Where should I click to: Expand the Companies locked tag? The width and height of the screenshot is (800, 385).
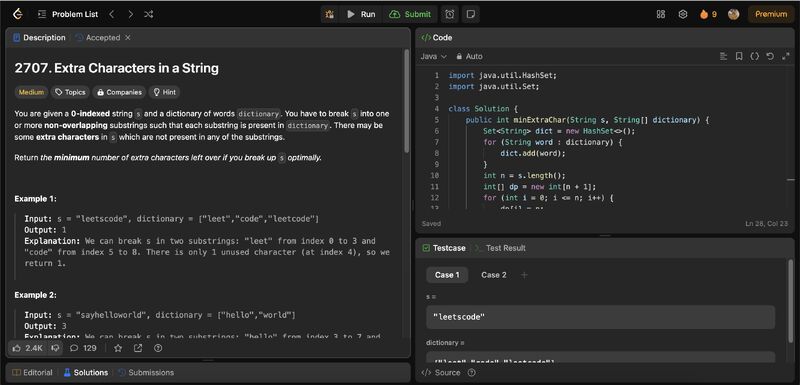[119, 92]
